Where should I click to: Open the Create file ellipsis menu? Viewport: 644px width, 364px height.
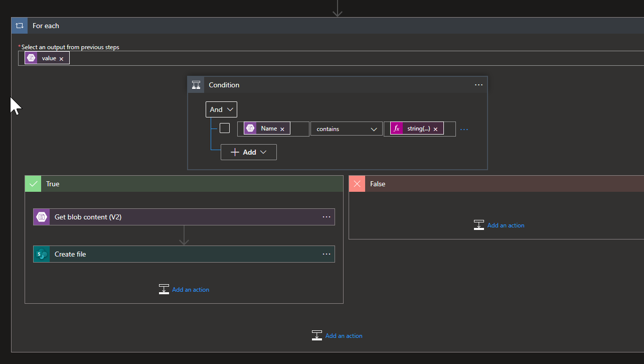(x=327, y=254)
